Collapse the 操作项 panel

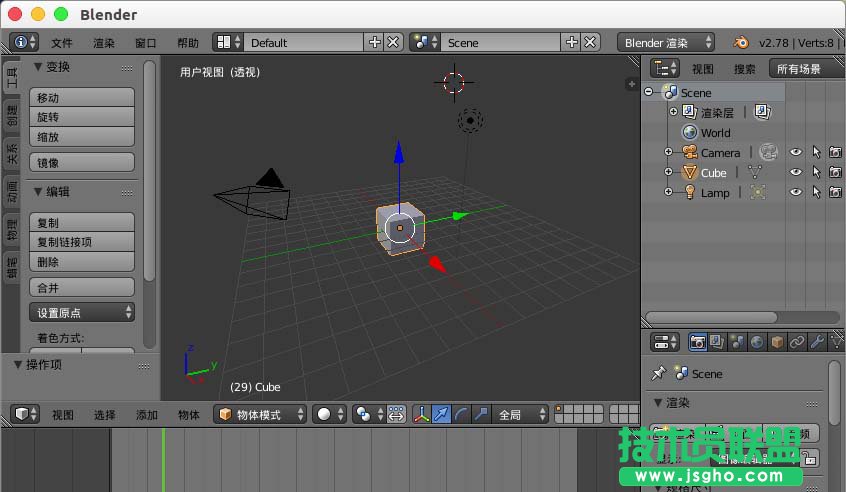click(18, 365)
